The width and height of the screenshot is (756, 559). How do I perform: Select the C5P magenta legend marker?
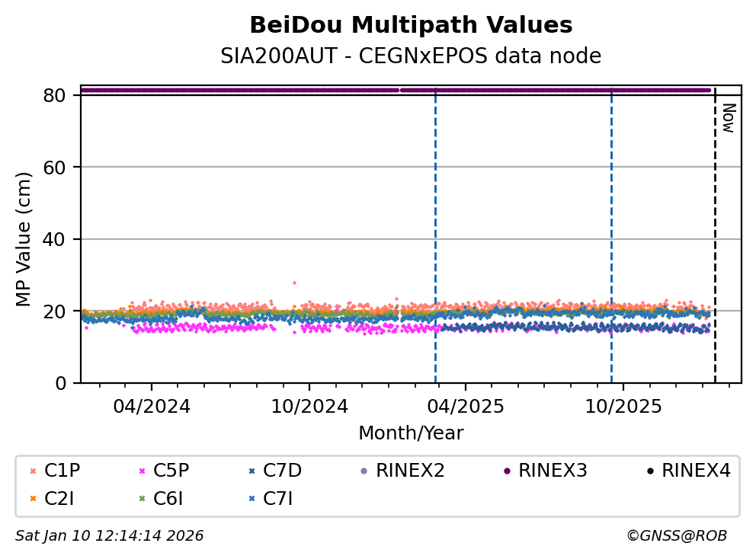coord(141,471)
